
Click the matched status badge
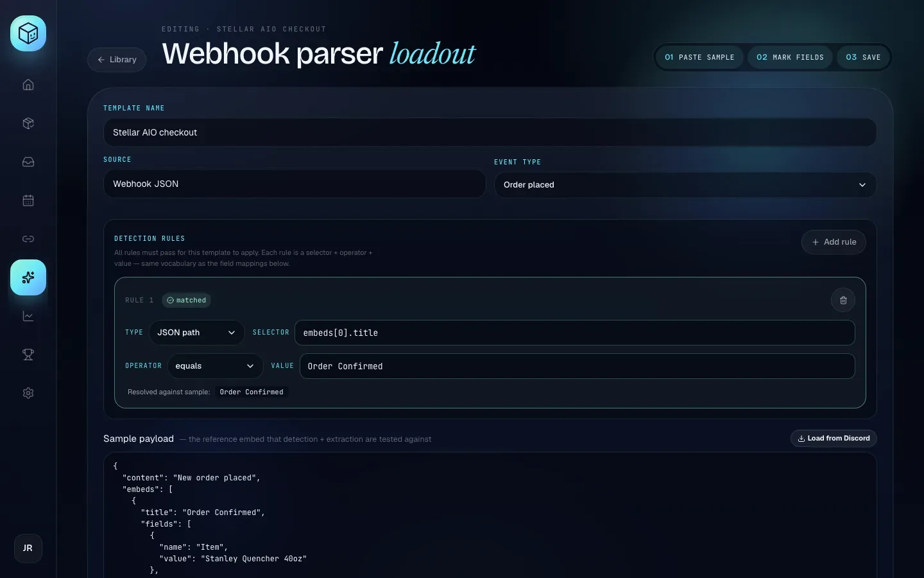186,300
